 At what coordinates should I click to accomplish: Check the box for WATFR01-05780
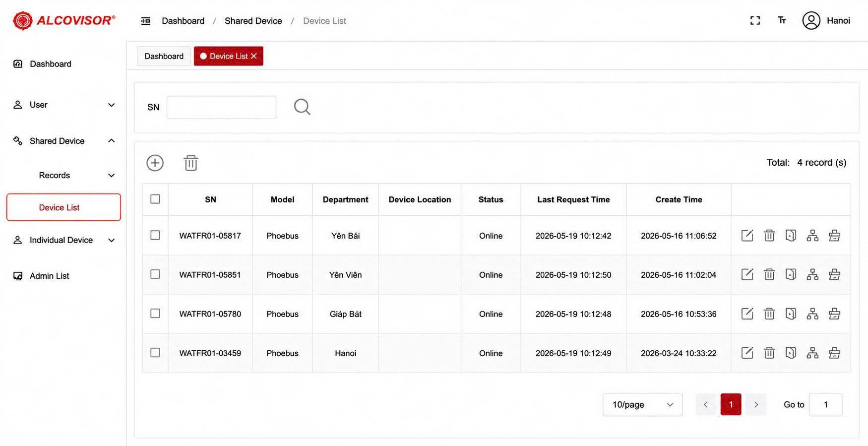pyautogui.click(x=155, y=314)
